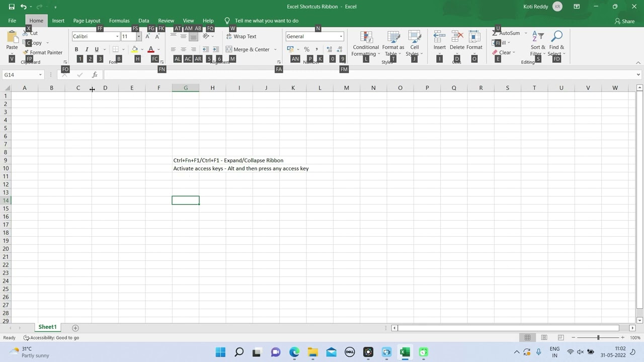Apply Comma Style format
The height and width of the screenshot is (362, 644).
pos(316,49)
